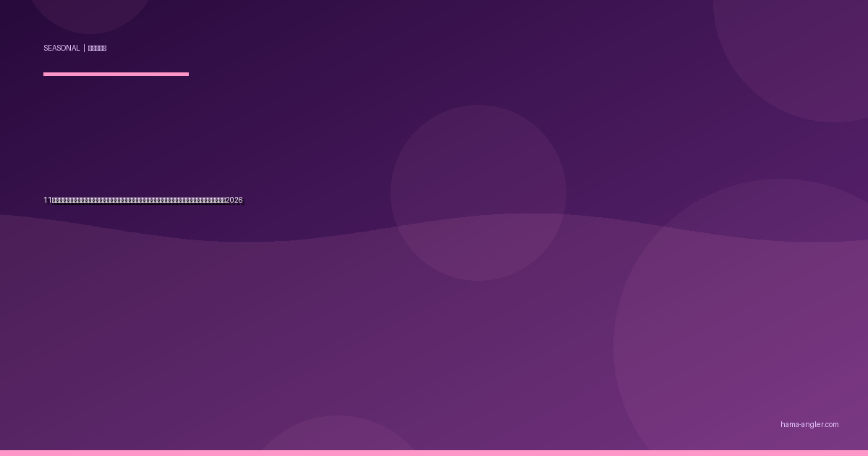Click the number 11 starting the subtitle line
Viewport: 868px width, 456px height.
coord(48,200)
